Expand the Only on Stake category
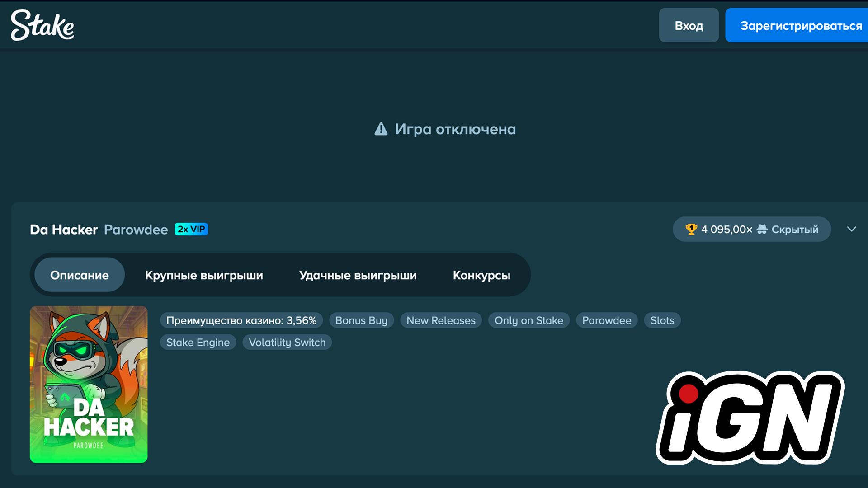This screenshot has width=868, height=488. [x=529, y=320]
